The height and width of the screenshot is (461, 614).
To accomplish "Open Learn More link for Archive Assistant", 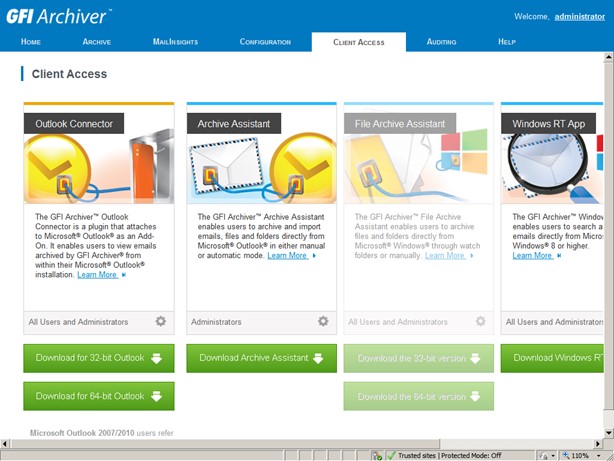I will pos(287,256).
